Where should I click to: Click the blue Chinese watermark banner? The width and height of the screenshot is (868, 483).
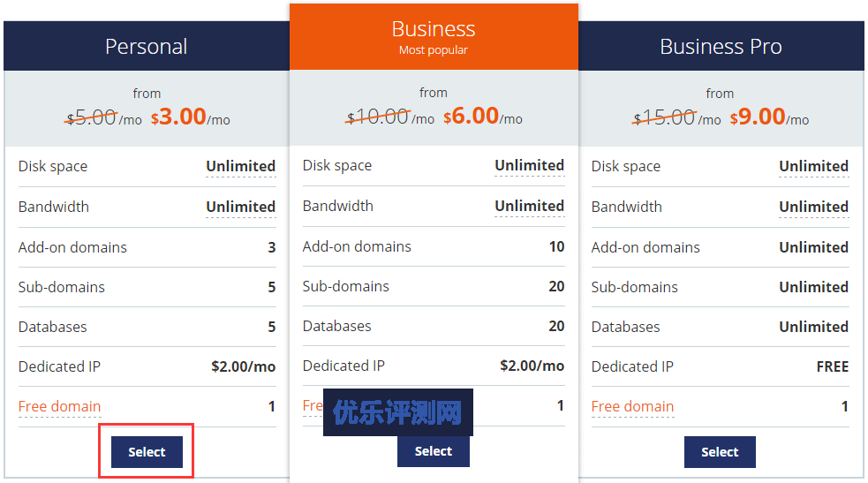pos(397,412)
